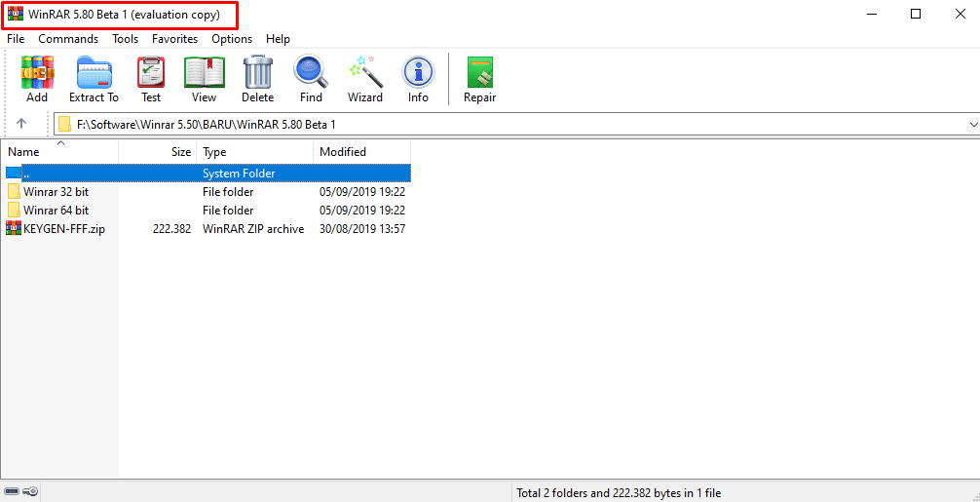Sort by the Name column header
The height and width of the screenshot is (502, 980).
(x=59, y=152)
